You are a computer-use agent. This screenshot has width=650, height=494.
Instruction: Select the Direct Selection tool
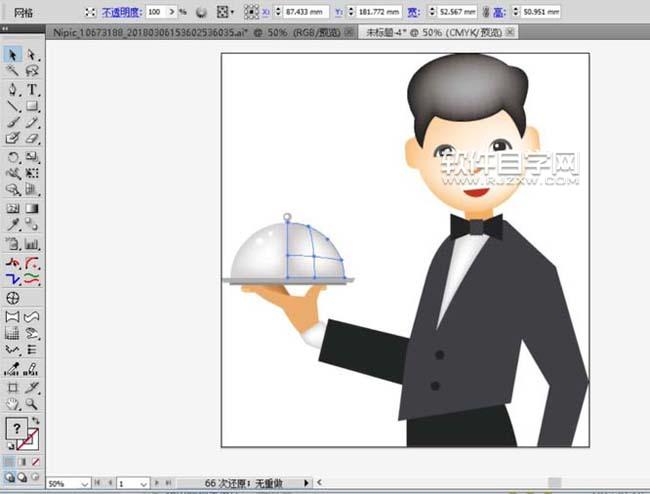(32, 55)
